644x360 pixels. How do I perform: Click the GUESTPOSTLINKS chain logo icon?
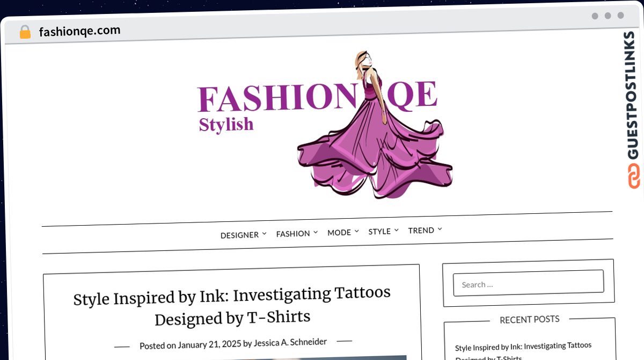coord(633,175)
